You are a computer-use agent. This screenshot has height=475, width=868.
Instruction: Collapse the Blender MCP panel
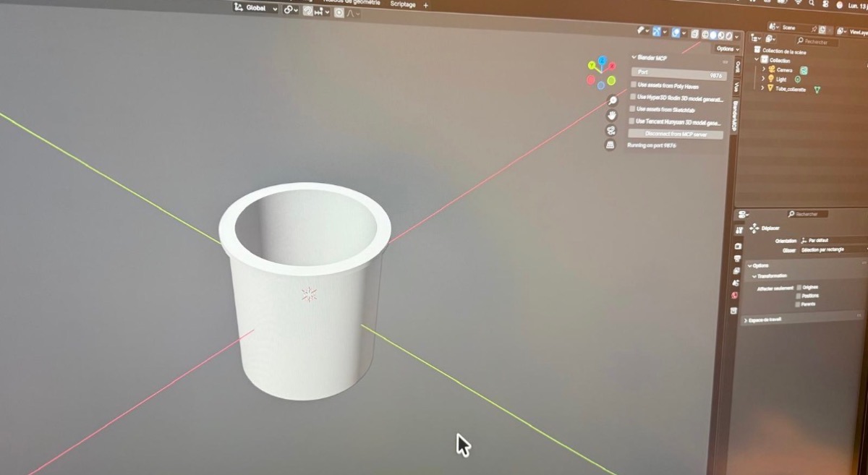click(634, 57)
